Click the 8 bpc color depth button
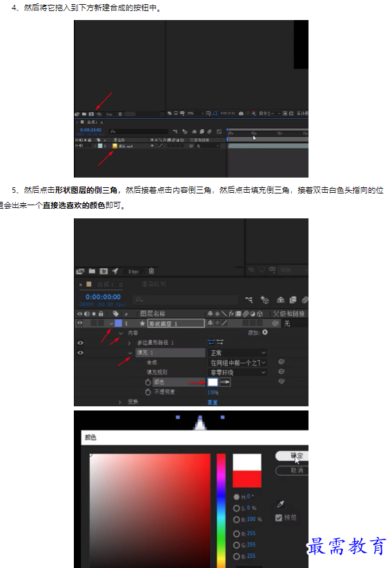This screenshot has width=392, height=568. (133, 272)
